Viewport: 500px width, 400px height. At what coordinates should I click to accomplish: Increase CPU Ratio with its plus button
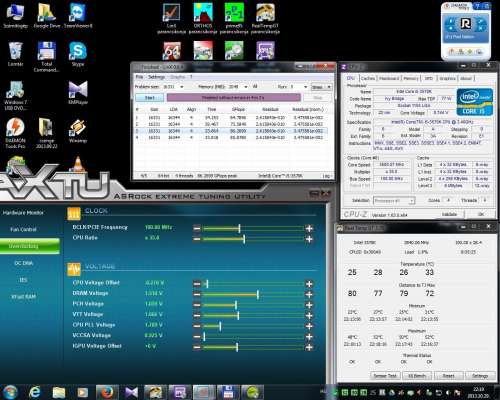click(309, 239)
